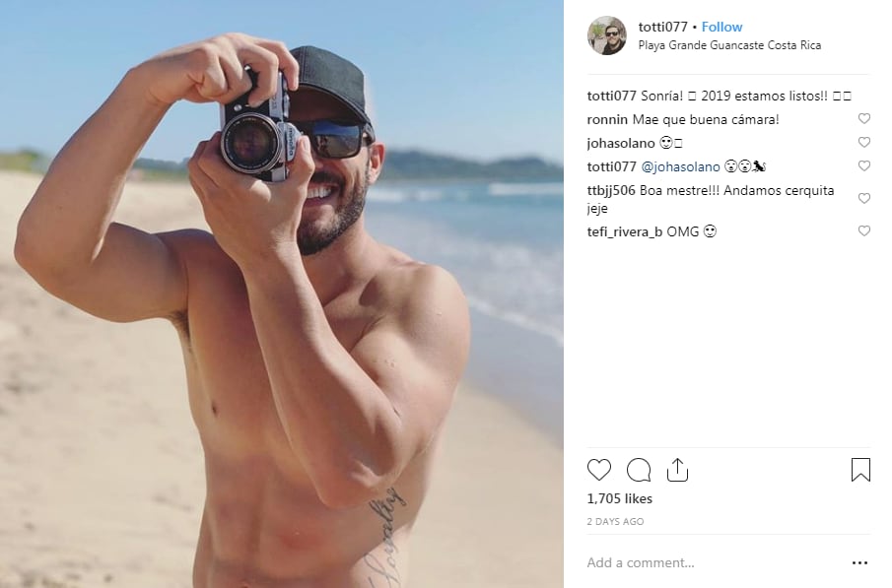Screen dimensions: 892x588
Task: Like ttbjj506's comment
Action: click(x=864, y=199)
